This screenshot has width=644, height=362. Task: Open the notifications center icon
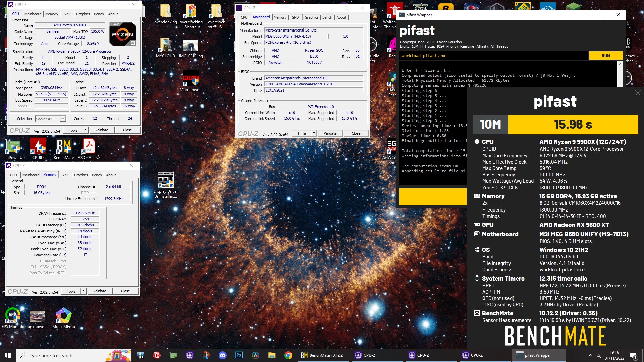[x=633, y=355]
